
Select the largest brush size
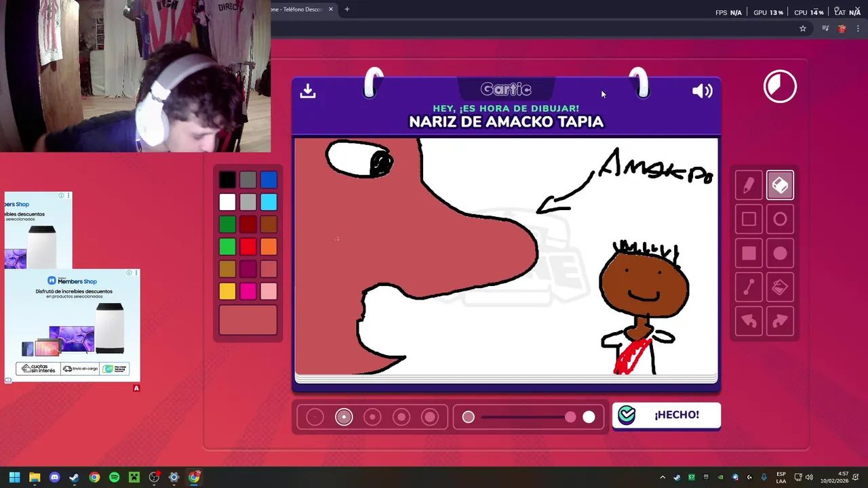[430, 417]
